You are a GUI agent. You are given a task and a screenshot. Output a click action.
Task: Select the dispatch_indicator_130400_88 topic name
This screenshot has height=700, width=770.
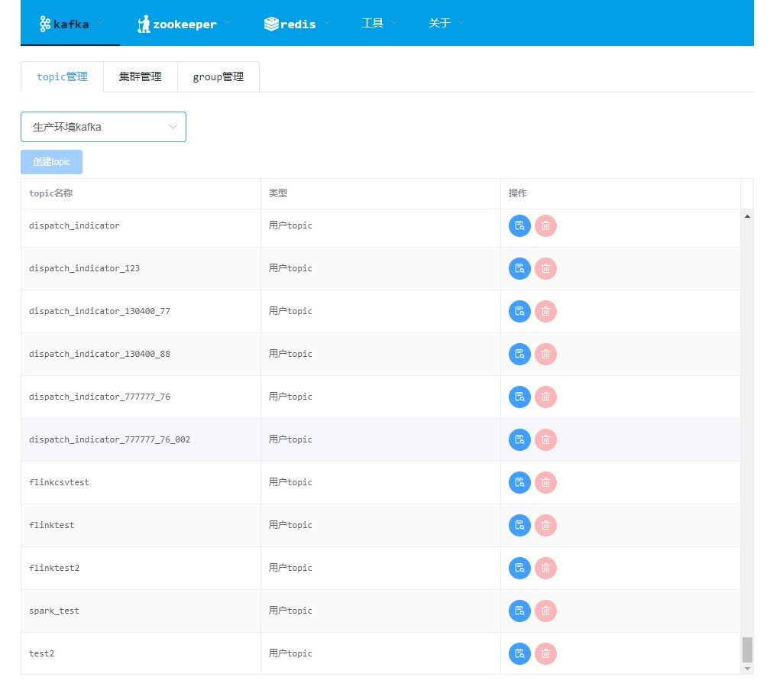tap(99, 354)
